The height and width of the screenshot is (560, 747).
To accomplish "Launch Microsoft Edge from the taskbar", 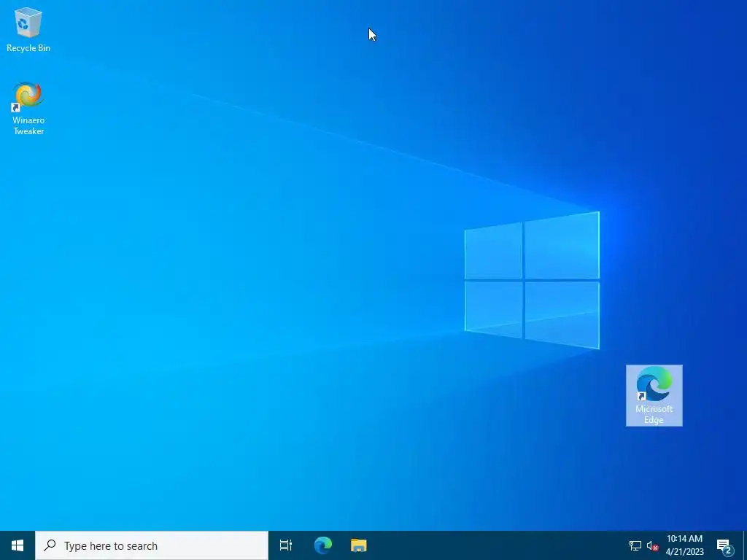I will click(x=322, y=545).
